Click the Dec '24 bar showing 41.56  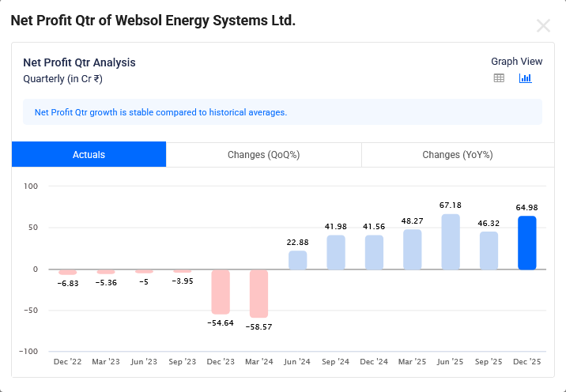(x=374, y=252)
